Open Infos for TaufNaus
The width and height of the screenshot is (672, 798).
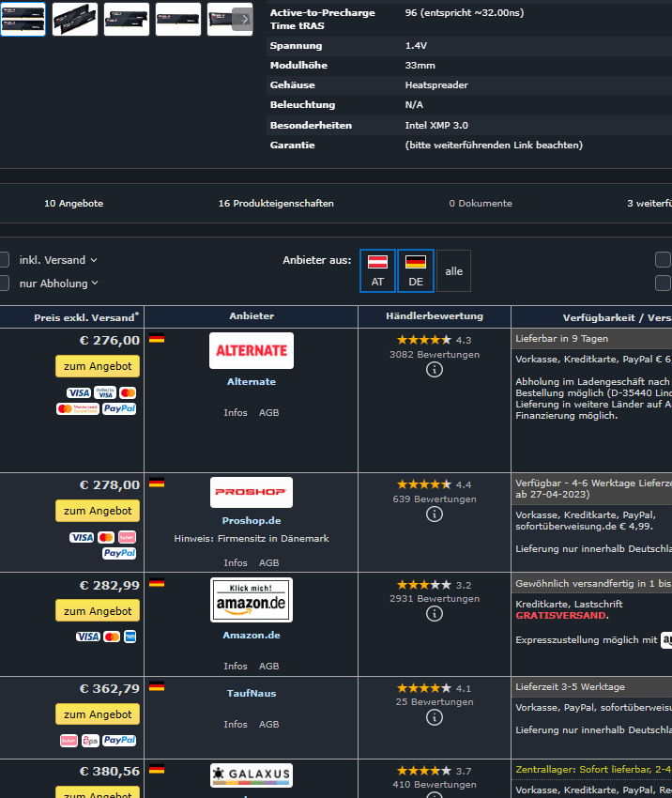236,724
